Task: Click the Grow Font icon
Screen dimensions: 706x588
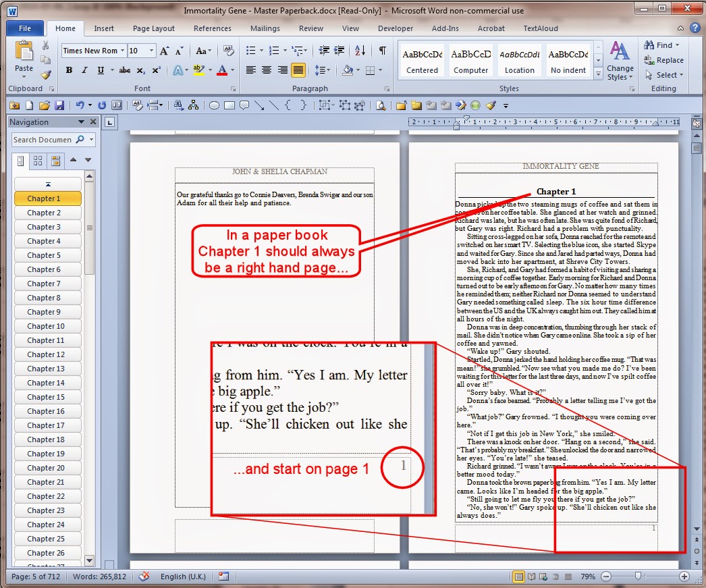Action: 164,51
